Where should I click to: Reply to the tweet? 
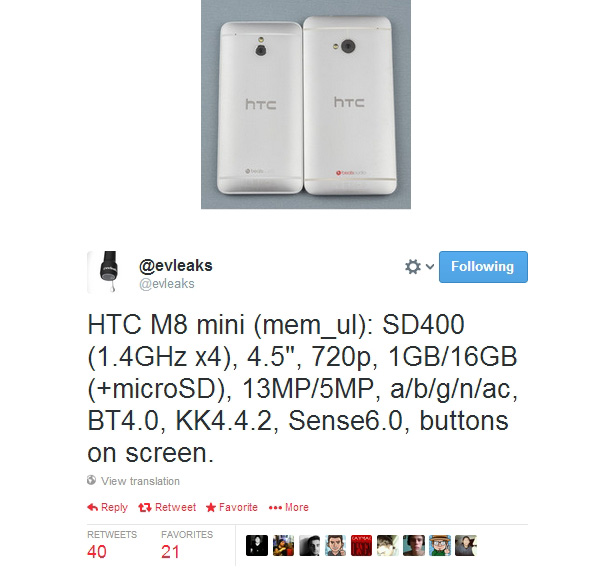point(107,507)
